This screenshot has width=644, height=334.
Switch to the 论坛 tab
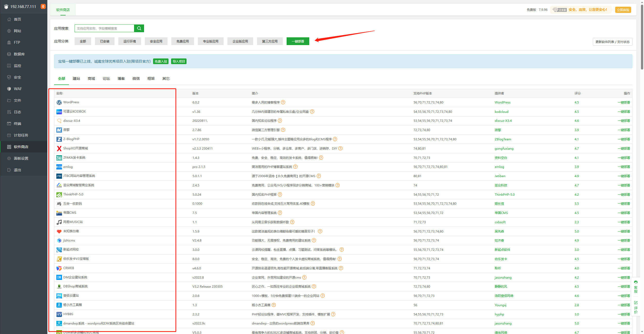pos(106,79)
